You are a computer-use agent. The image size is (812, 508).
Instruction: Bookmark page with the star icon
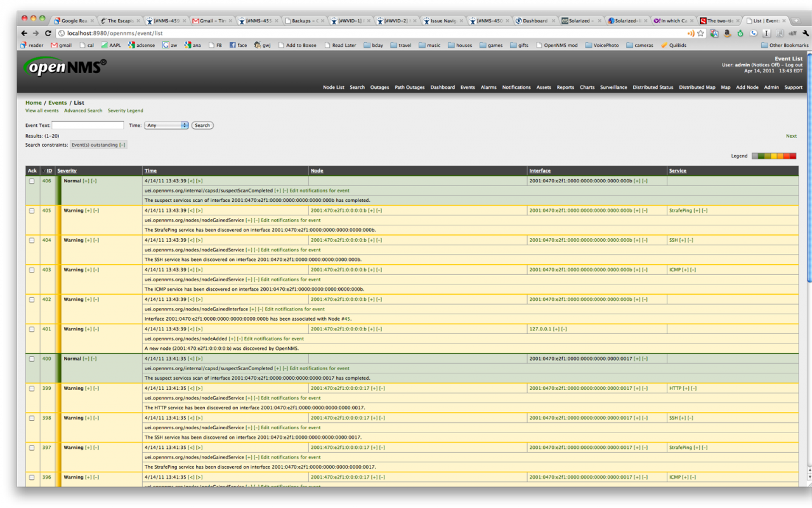(701, 33)
